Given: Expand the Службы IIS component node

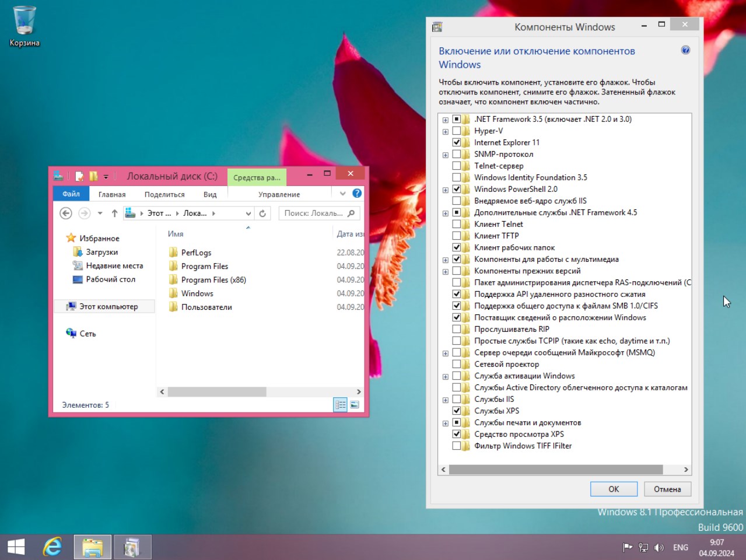Looking at the screenshot, I should 446,400.
